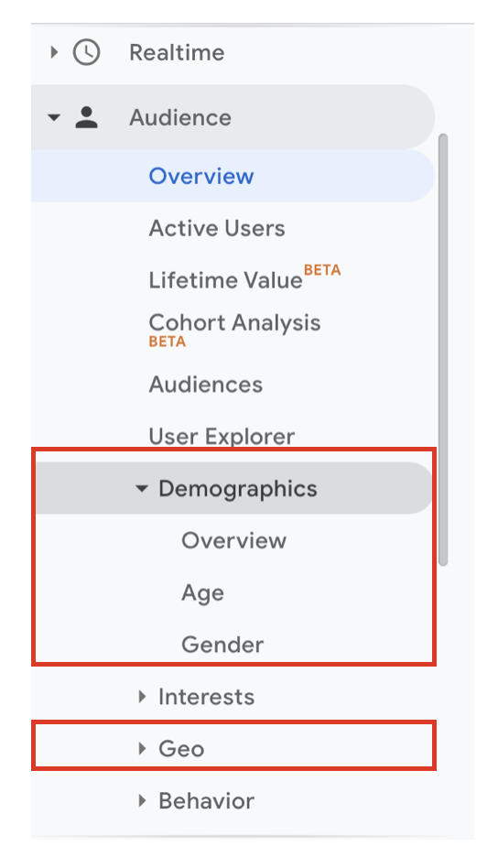The height and width of the screenshot is (868, 498).
Task: Open the Cohort Analysis report
Action: click(x=234, y=322)
